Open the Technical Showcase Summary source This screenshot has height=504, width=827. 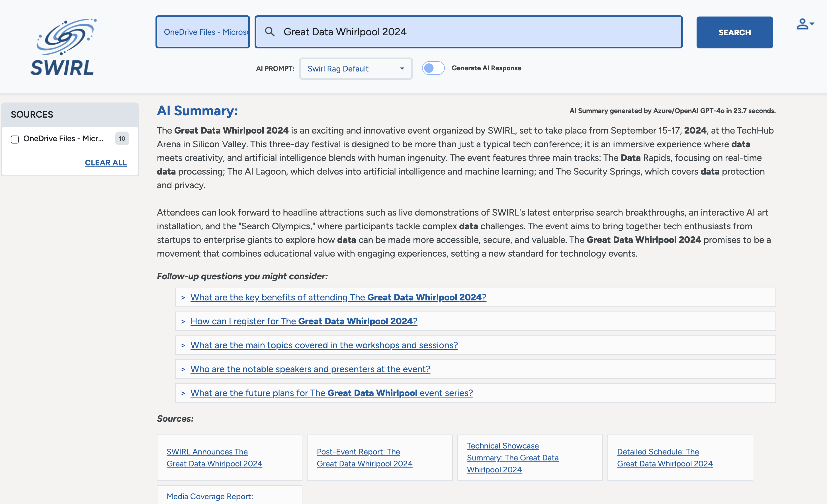(512, 458)
